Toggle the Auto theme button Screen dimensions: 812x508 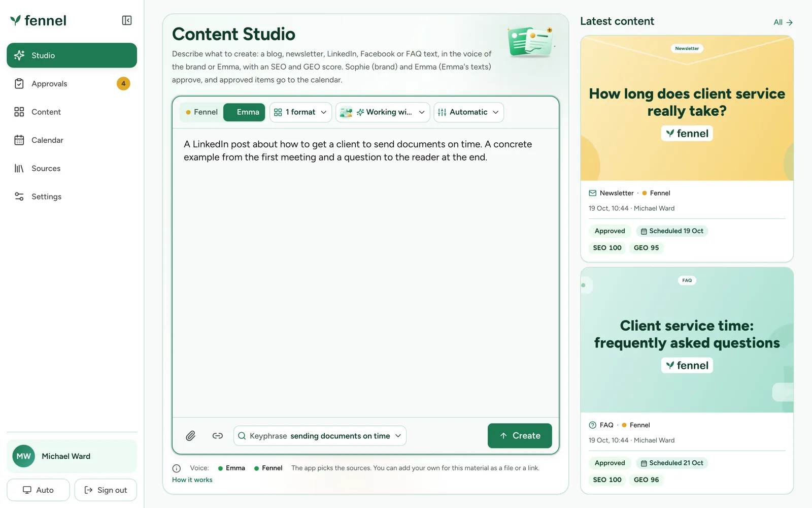point(38,490)
